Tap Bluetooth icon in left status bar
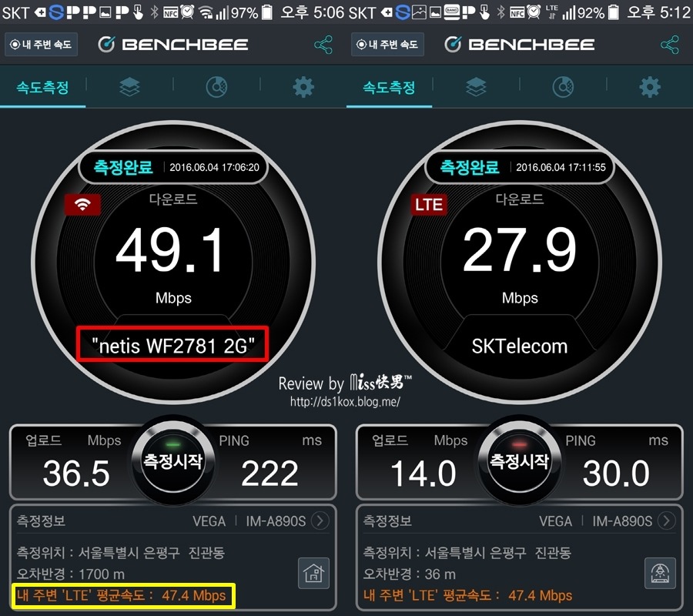The image size is (693, 616). 154,12
